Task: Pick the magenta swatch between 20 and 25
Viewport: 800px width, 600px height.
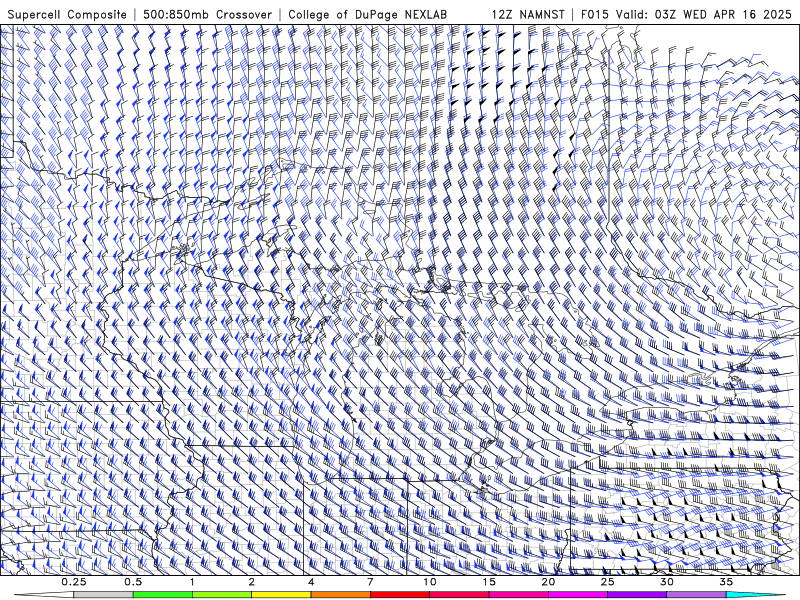Action: 578,595
